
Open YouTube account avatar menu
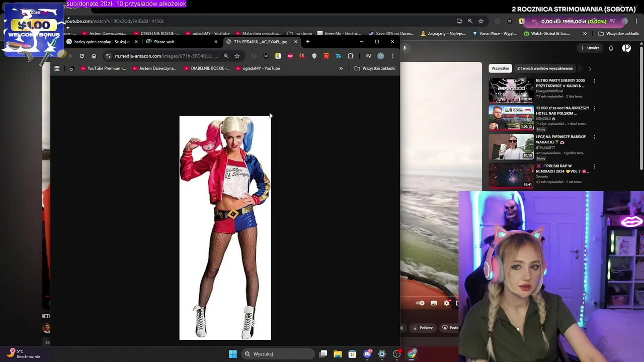626,48
